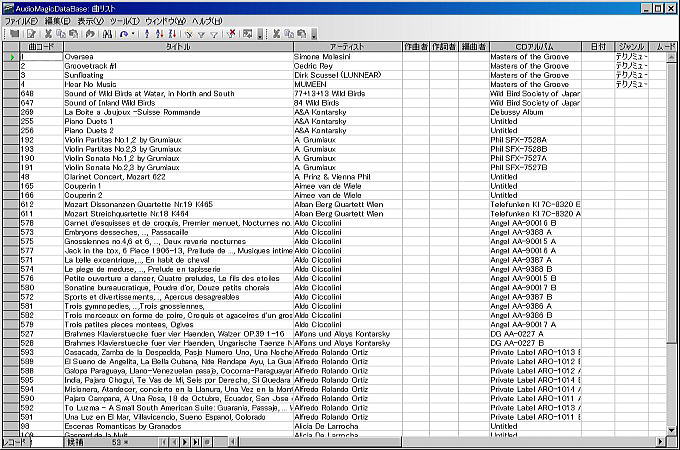Viewport: 680px width, 450px height.
Task: Open the ツール(T) menu
Action: 125,21
